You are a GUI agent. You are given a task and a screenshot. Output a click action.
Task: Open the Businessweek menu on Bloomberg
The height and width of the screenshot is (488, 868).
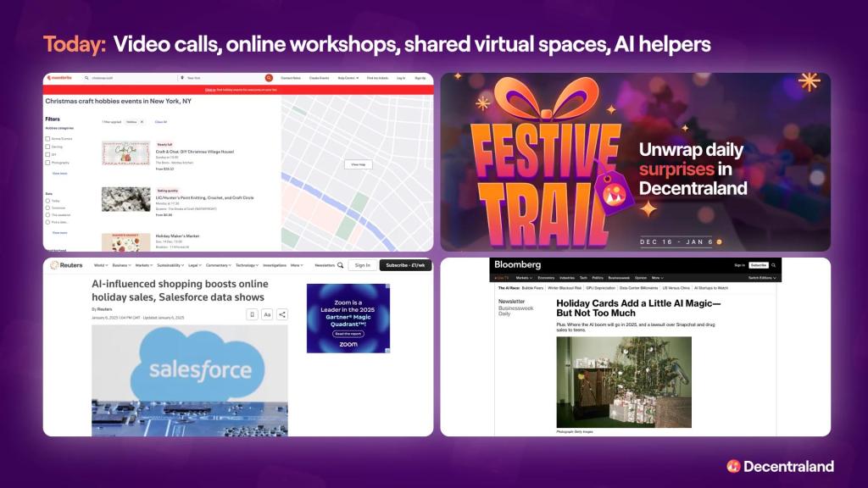click(619, 278)
